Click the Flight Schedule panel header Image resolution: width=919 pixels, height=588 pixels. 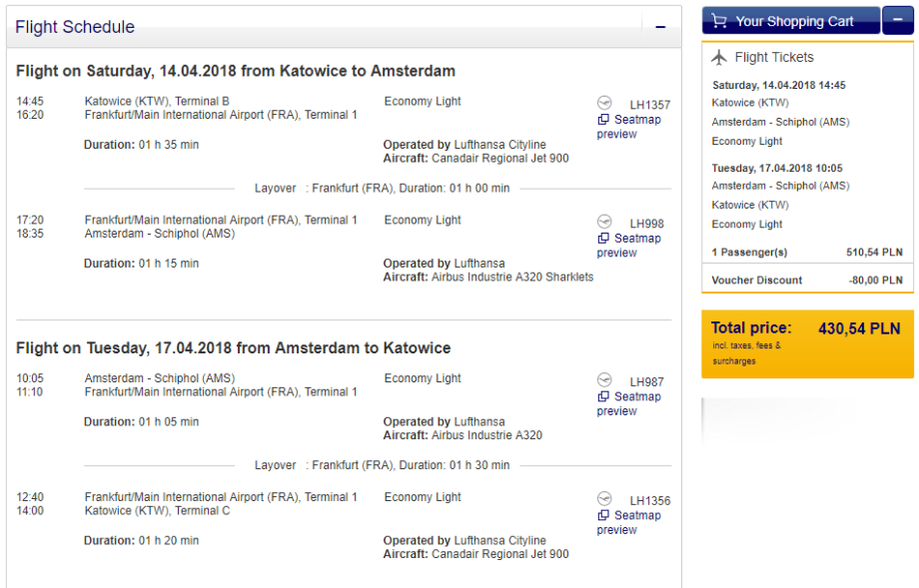point(300,27)
